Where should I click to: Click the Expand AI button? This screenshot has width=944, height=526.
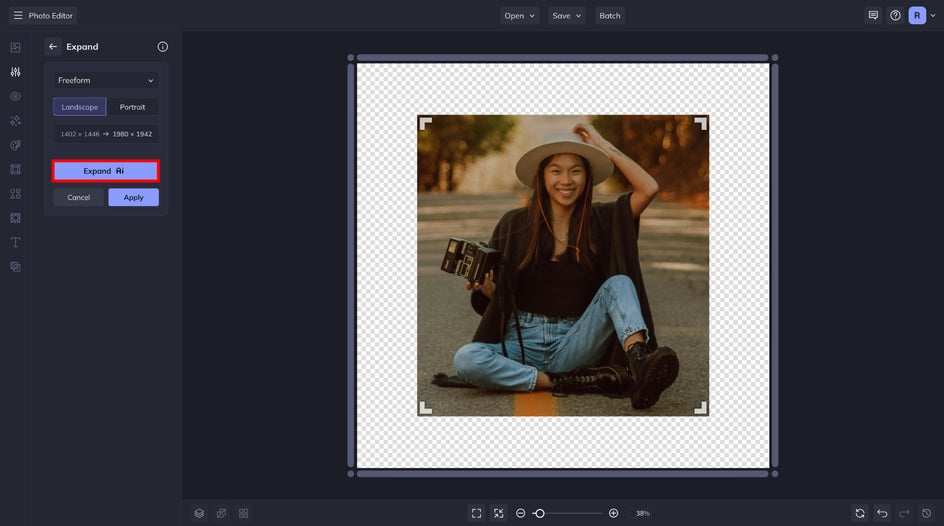pyautogui.click(x=106, y=171)
